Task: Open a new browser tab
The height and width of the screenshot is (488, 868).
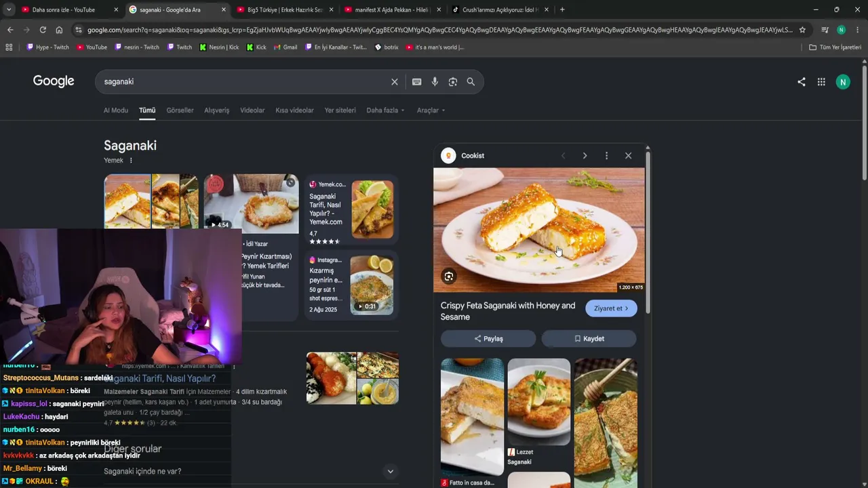Action: click(562, 9)
